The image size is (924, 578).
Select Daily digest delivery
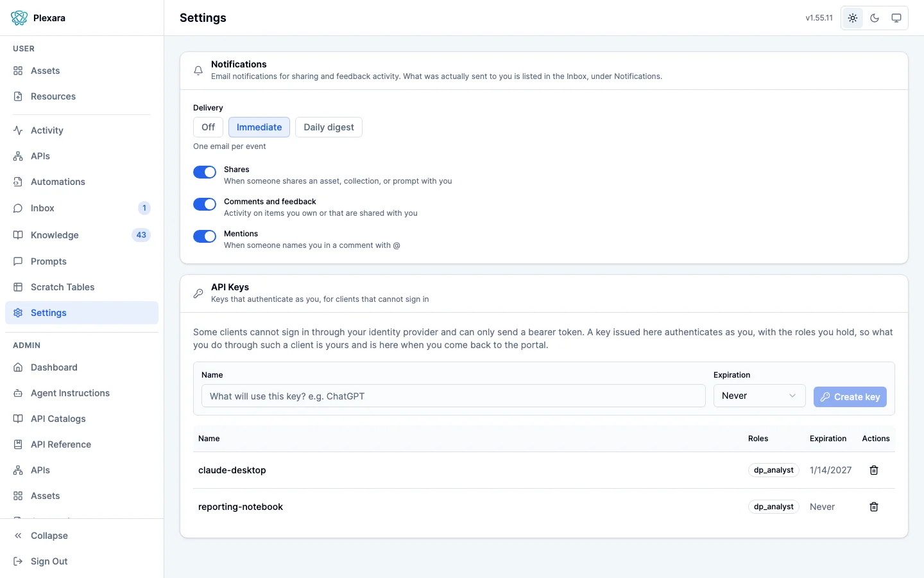tap(329, 127)
